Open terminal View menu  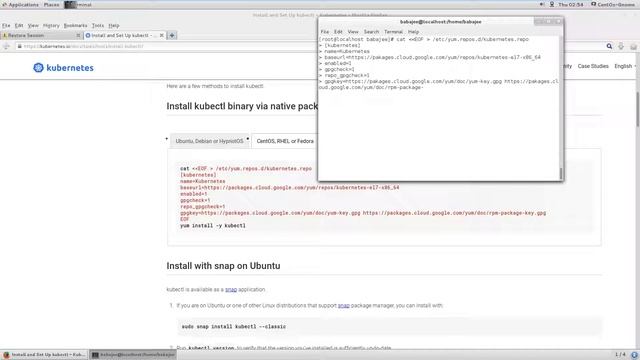tap(353, 32)
